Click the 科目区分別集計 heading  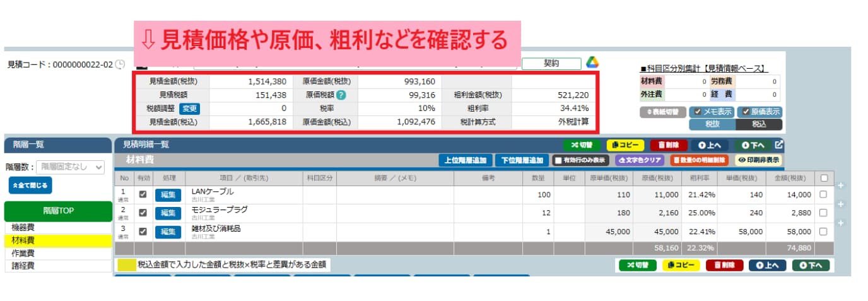point(703,69)
